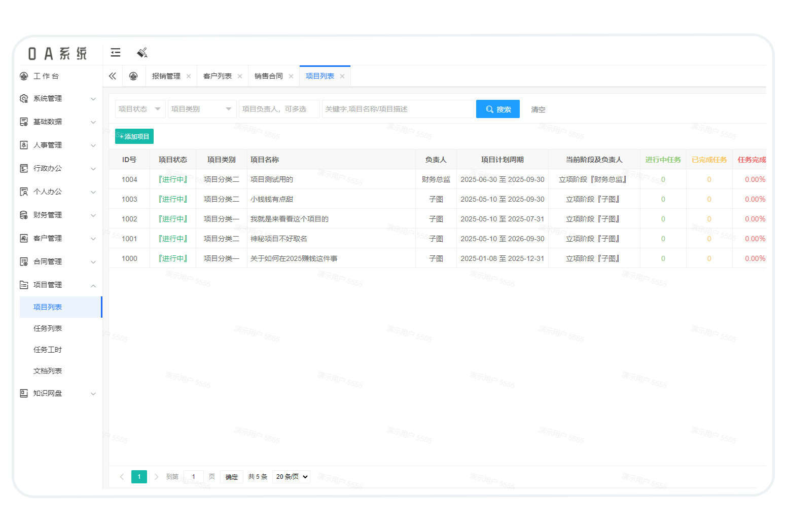Open 任务列表 in the sidebar

(x=48, y=328)
